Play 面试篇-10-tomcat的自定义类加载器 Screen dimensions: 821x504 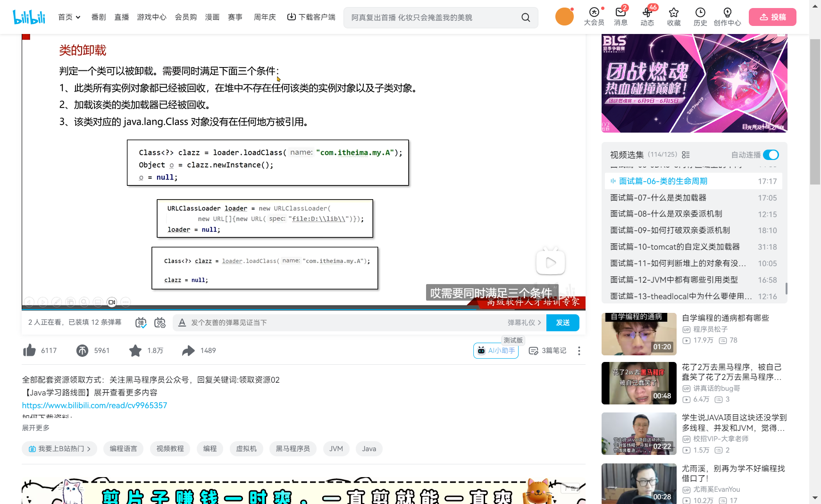tap(694, 247)
